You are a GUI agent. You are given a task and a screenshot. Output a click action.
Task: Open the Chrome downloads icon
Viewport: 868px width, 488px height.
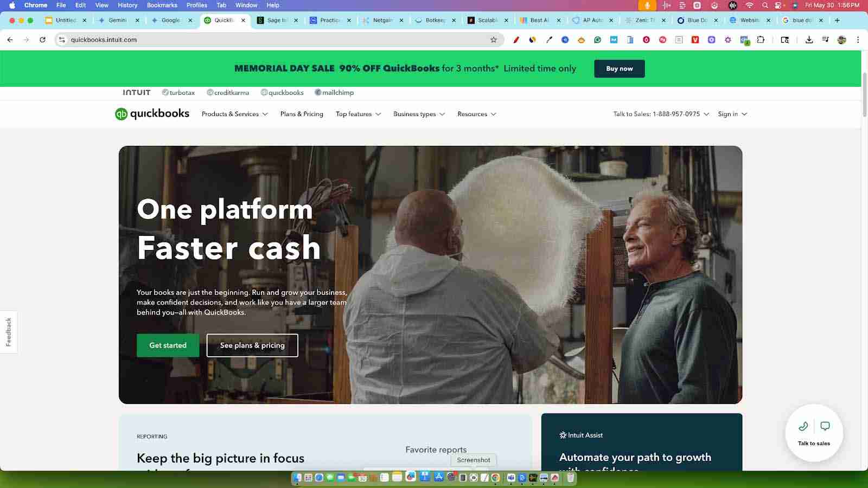tap(809, 40)
